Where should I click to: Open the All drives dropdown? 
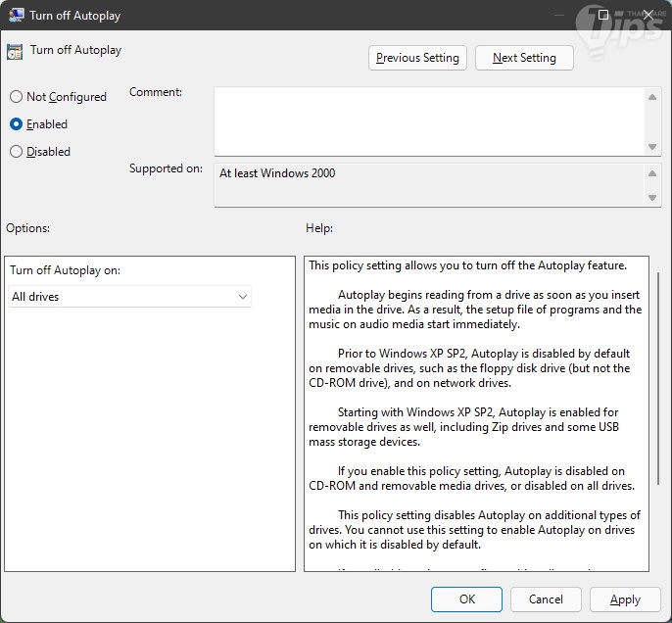click(x=129, y=297)
